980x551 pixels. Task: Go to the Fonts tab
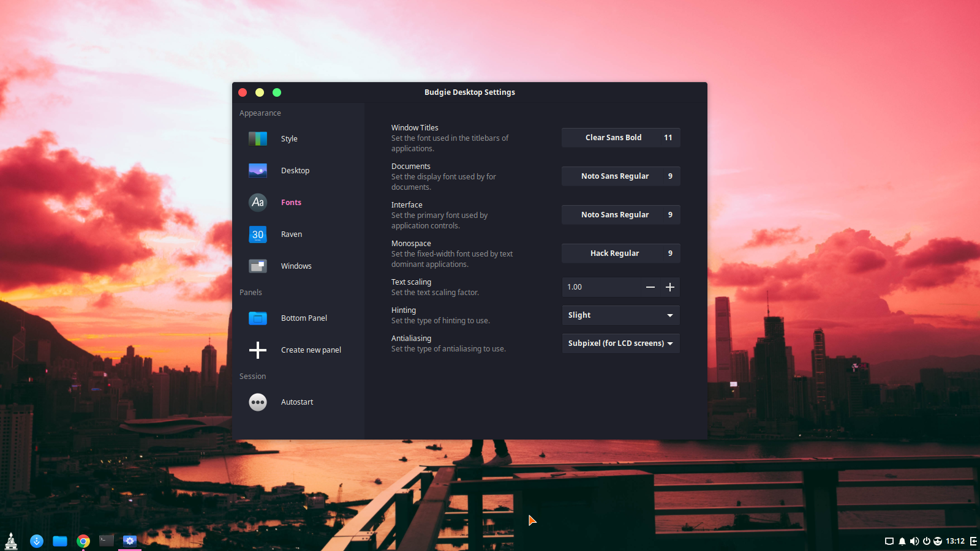coord(291,202)
